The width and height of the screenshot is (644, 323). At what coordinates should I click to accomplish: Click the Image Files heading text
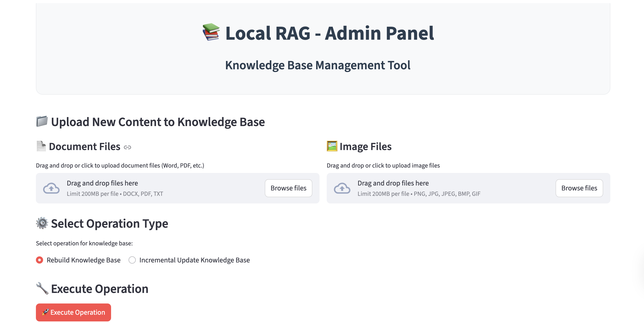point(365,146)
